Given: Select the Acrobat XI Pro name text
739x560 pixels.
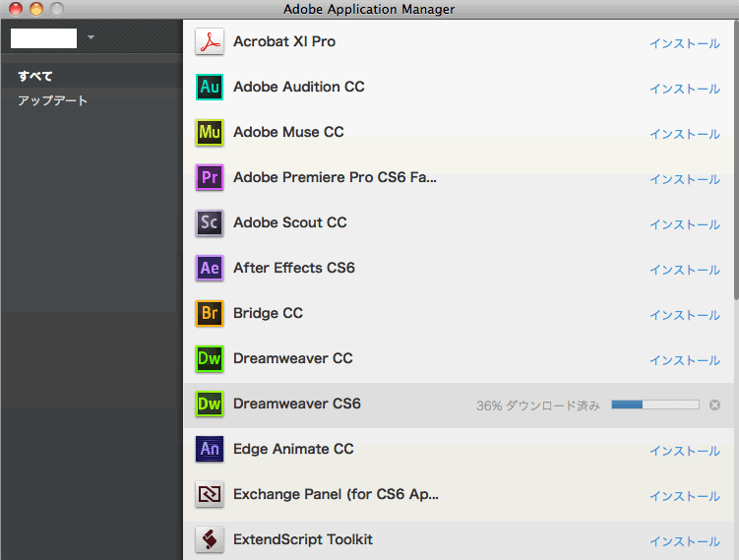Looking at the screenshot, I should pos(284,41).
